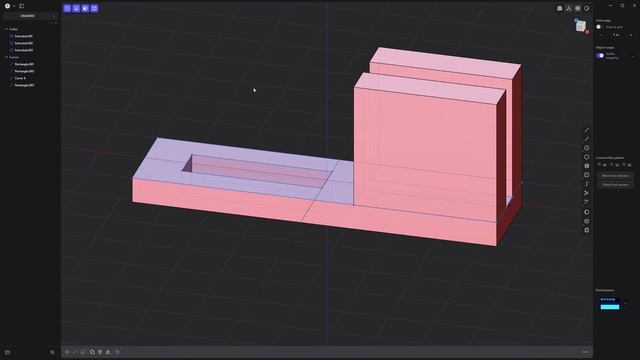Select the outlined rectangle tool in right toolbar
The image size is (640, 360).
[x=587, y=175]
